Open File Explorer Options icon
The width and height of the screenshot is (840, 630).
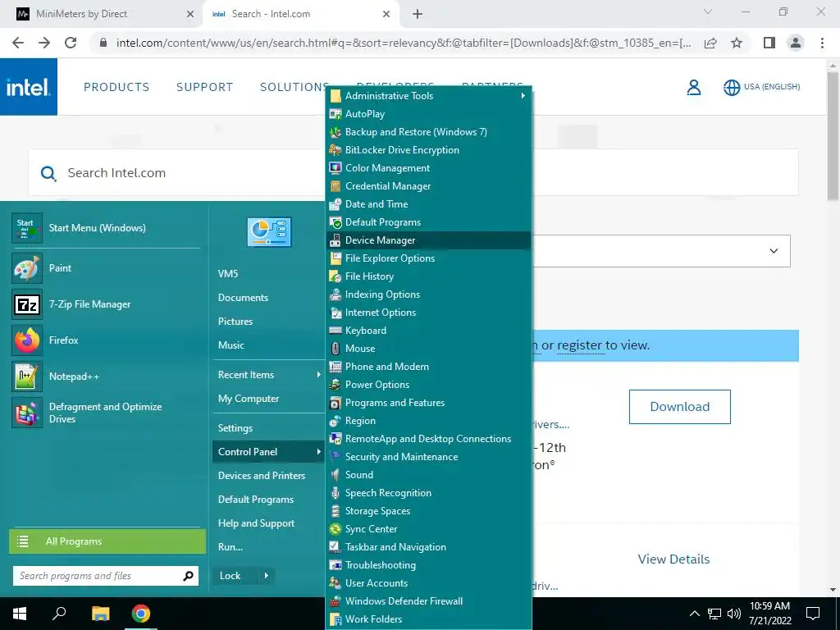click(x=336, y=258)
